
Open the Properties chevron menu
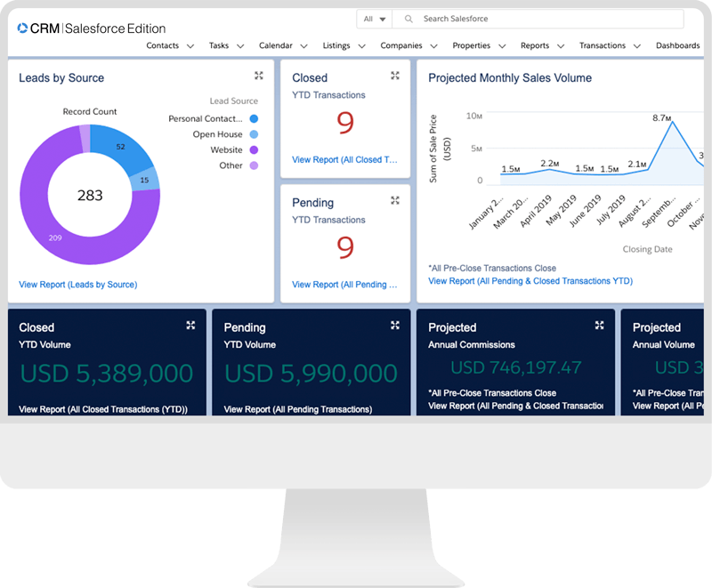pos(502,46)
